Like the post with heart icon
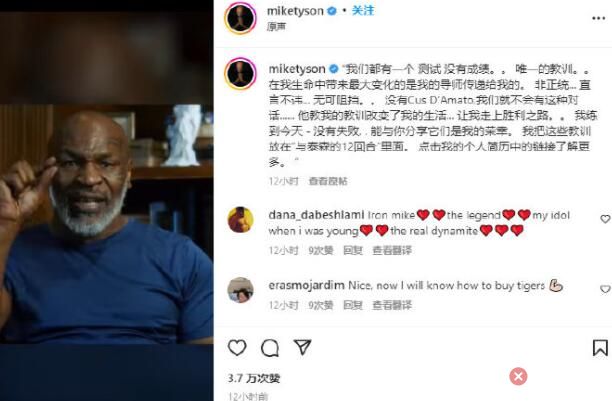Viewport: 612px width, 401px height. (x=237, y=348)
